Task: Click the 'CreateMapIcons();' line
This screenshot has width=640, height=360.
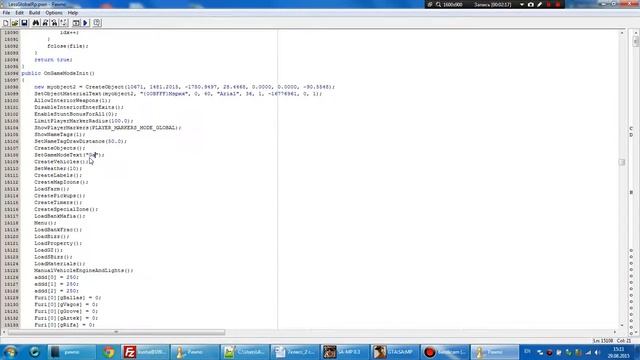Action: pos(61,182)
